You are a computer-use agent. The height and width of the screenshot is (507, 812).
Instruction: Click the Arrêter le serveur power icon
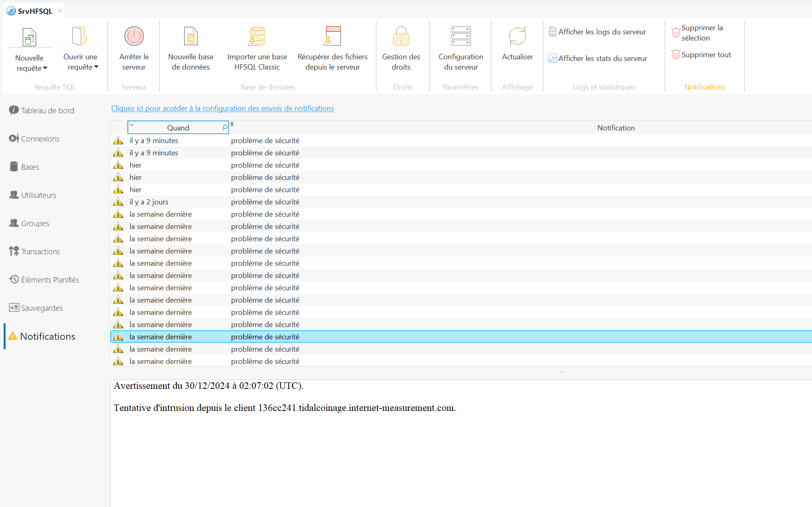tap(134, 36)
